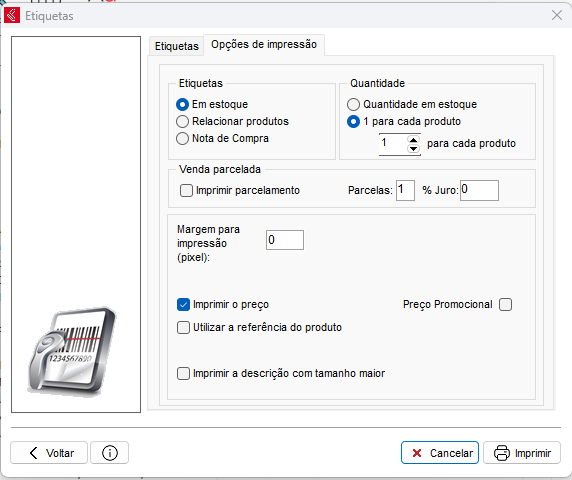Click the barcode scanner illustration

(72, 351)
